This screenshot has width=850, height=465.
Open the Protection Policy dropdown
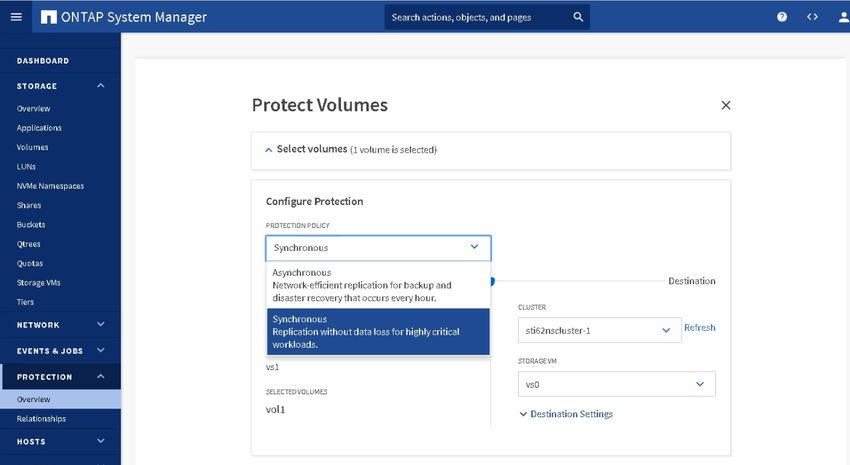click(x=378, y=248)
